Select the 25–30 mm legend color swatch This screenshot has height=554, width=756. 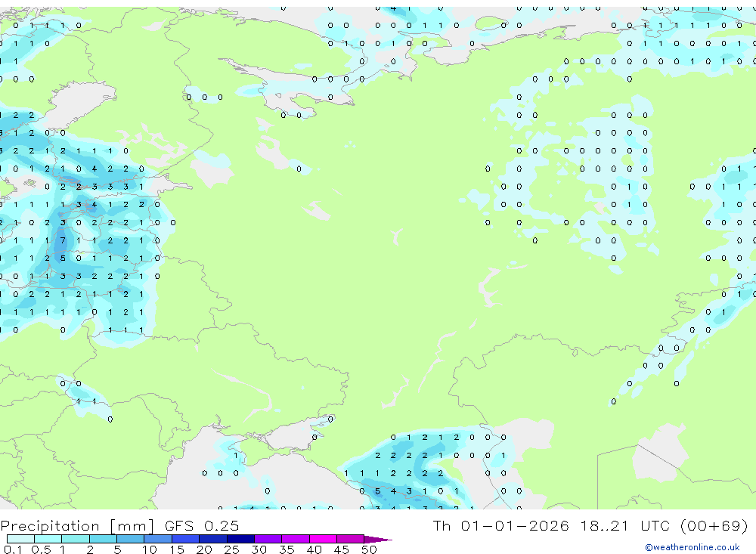click(x=240, y=539)
